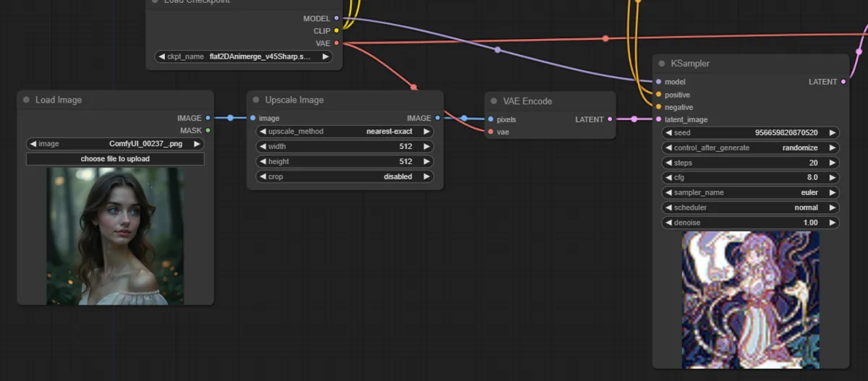
Task: Decrease seed with its left arrow
Action: [x=669, y=132]
